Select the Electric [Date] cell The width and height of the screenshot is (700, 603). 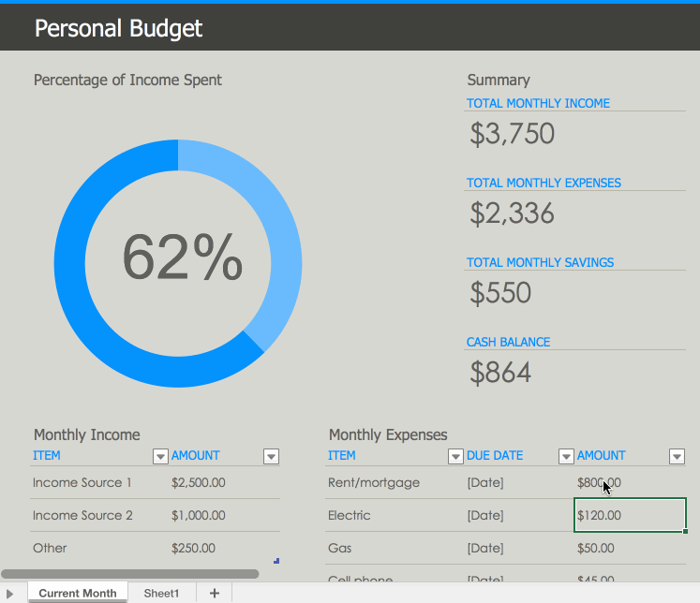click(x=519, y=515)
